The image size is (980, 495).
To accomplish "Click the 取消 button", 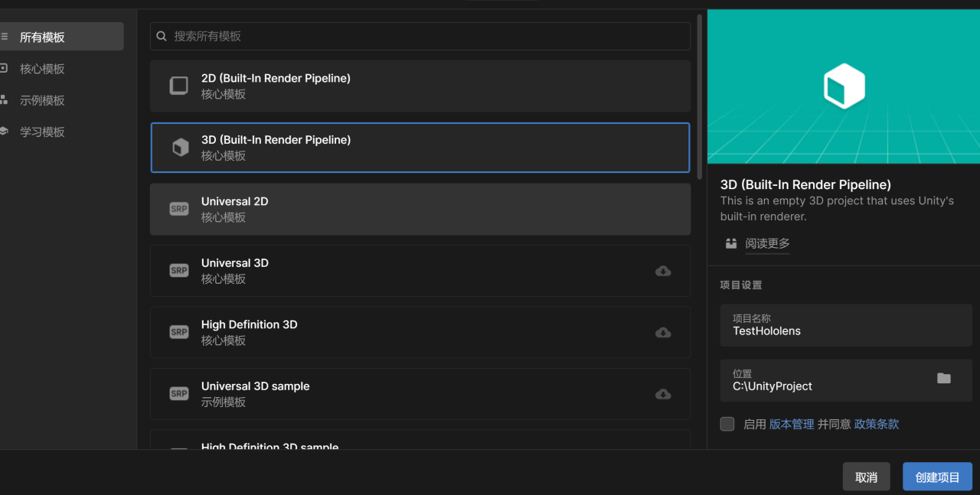I will 866,477.
